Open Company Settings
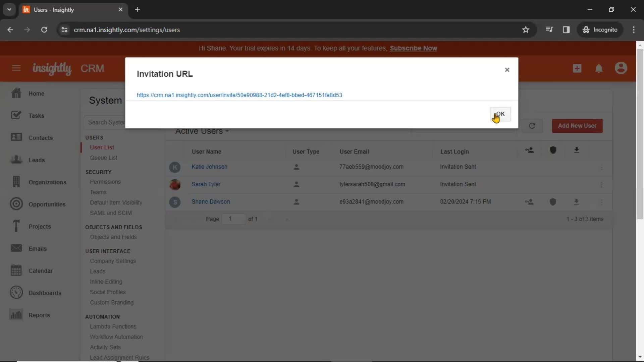Screen dimensions: 644x362 click(x=113, y=261)
